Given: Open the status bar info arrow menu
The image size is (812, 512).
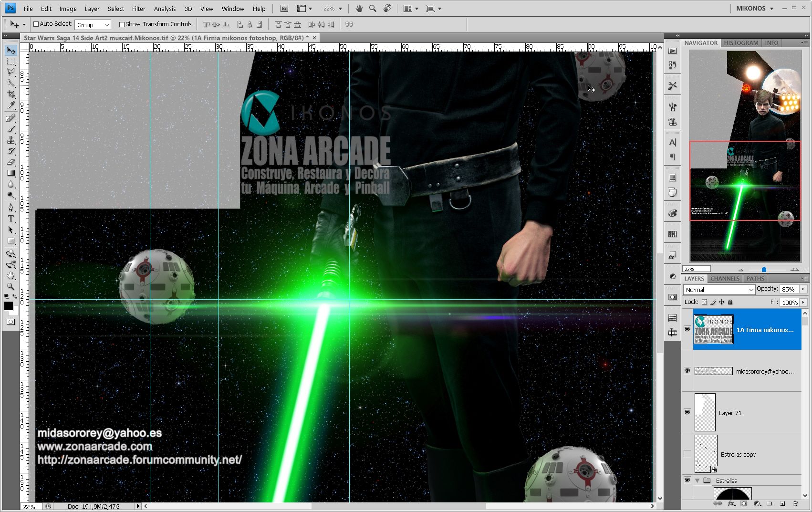Looking at the screenshot, I should (x=138, y=506).
